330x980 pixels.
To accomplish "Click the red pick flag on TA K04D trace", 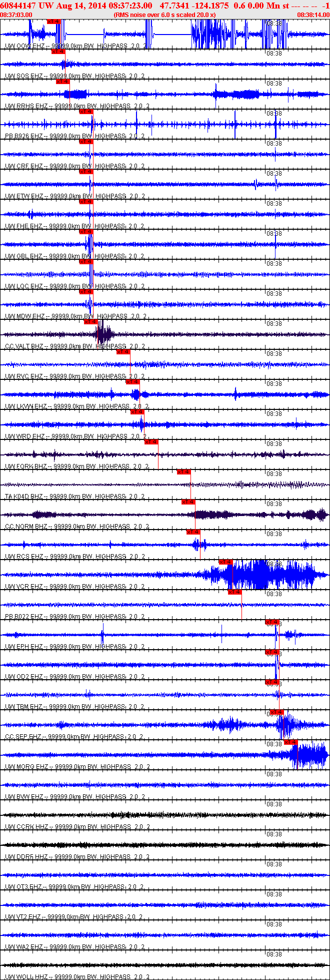I will pos(184,472).
